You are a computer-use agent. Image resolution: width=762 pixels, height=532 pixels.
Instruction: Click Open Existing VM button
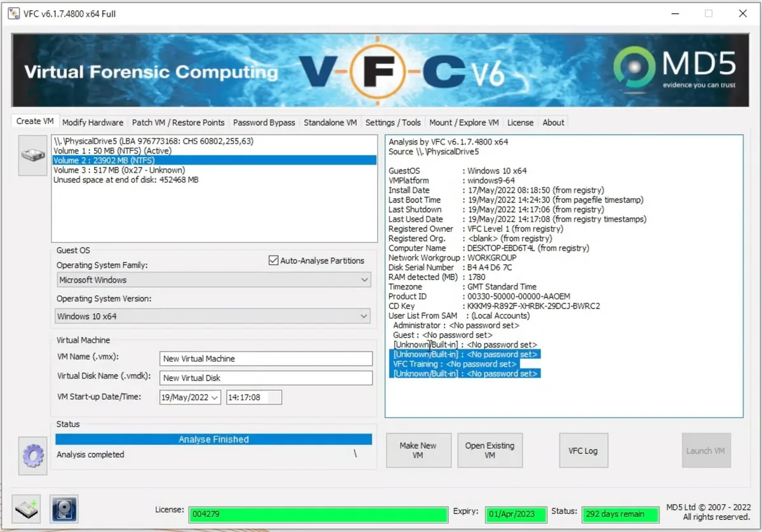[490, 451]
